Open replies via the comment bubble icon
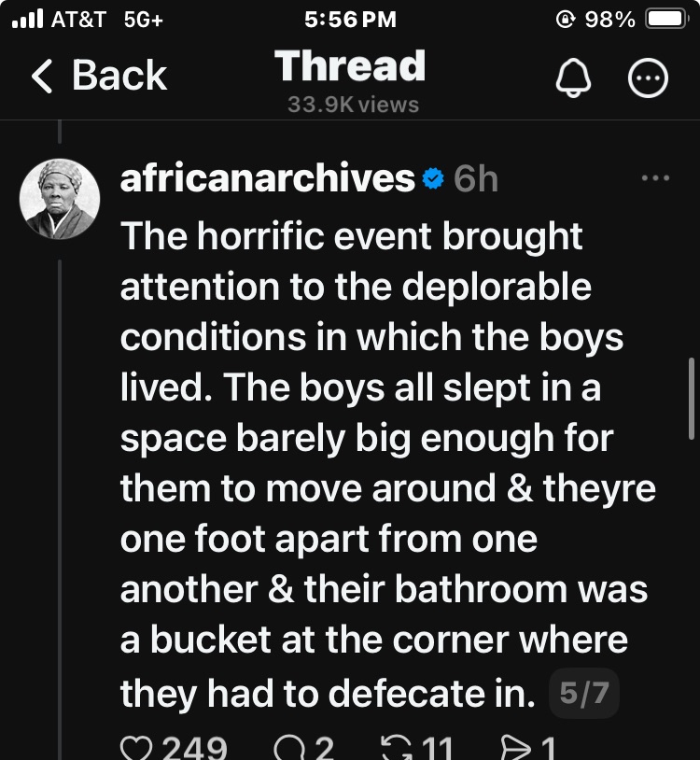 tap(290, 748)
